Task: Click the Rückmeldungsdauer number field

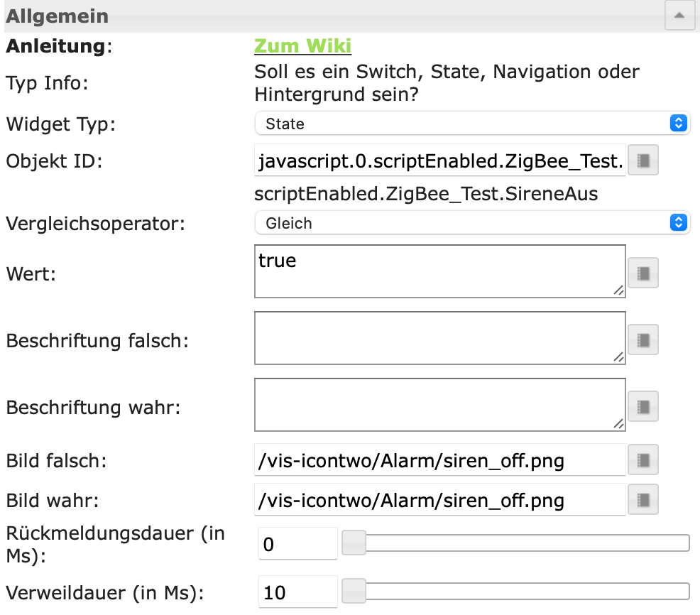Action: tap(297, 544)
